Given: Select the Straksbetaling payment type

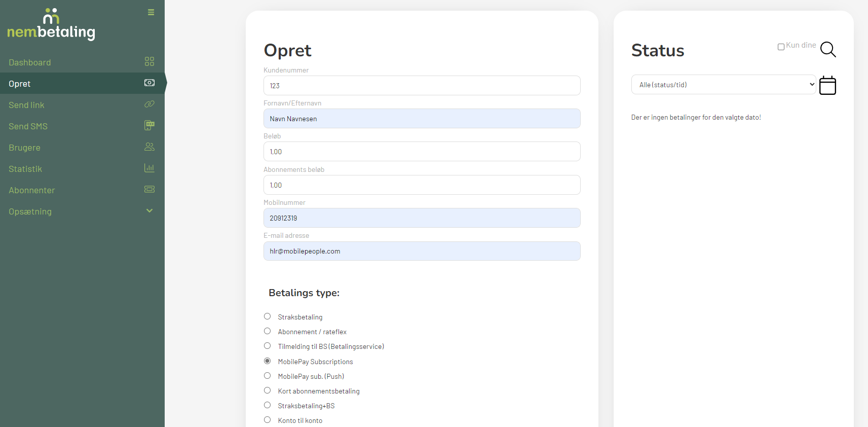Looking at the screenshot, I should click(268, 316).
